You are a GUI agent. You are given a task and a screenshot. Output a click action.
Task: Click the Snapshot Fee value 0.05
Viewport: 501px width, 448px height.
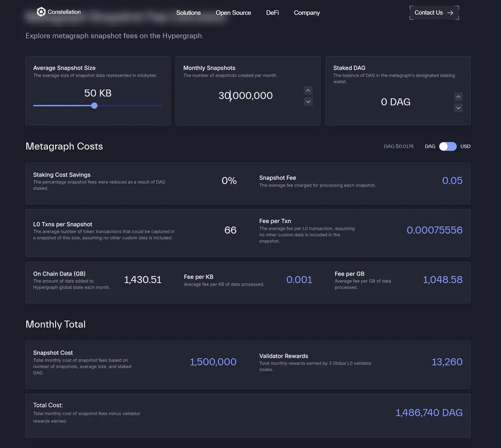point(452,181)
